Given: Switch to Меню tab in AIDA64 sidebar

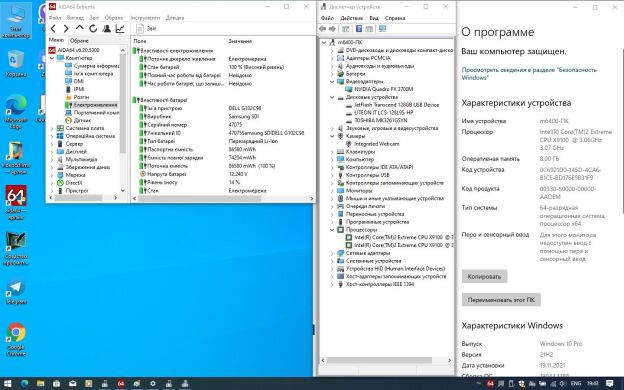Looking at the screenshot, I should click(56, 40).
